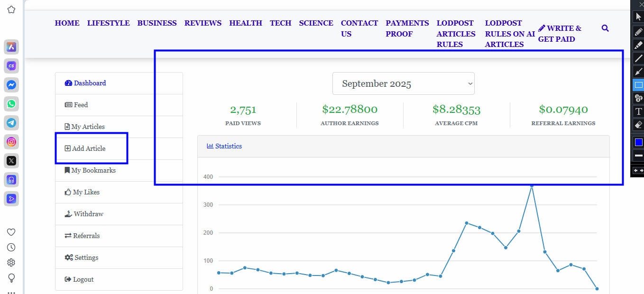
Task: Choose the highlighter marker tool
Action: pos(638,45)
